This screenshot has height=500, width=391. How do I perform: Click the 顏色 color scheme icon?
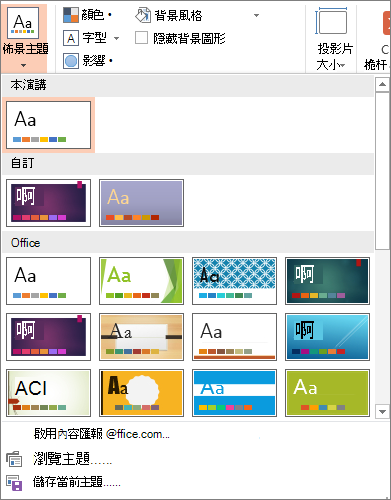tap(71, 15)
